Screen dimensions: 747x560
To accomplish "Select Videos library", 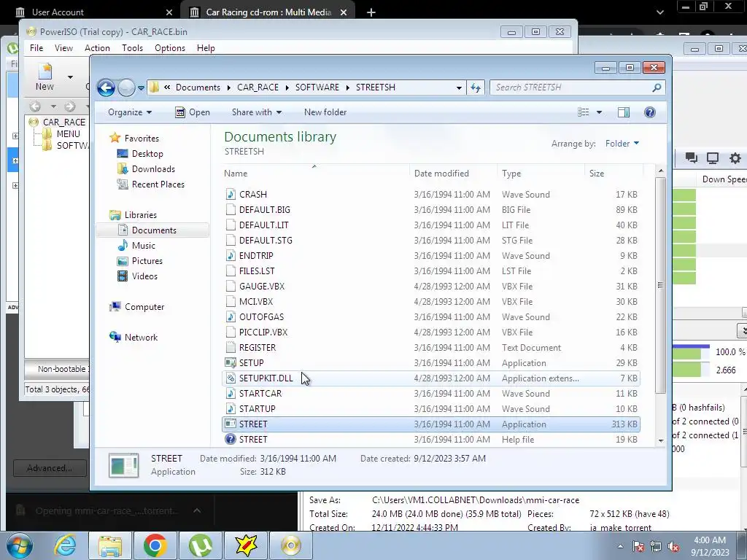I will (144, 276).
